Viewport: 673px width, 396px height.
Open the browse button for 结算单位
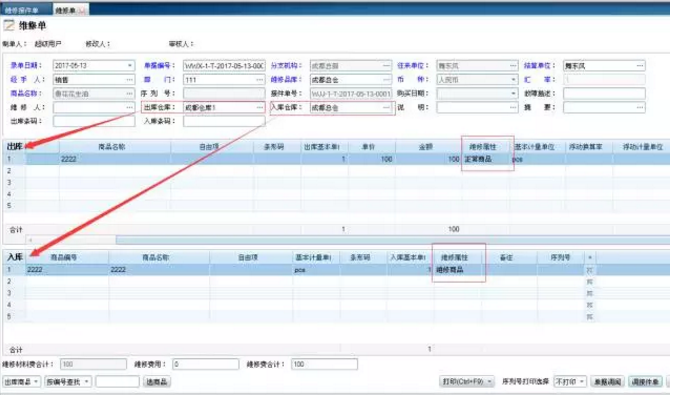(x=640, y=66)
